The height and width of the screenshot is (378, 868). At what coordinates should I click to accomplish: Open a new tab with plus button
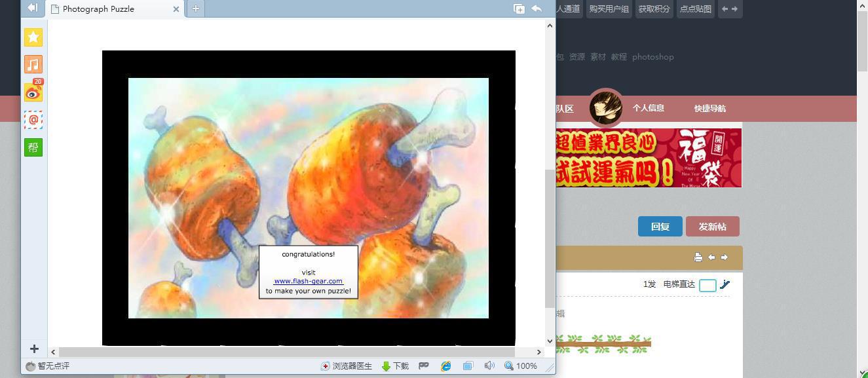[x=195, y=9]
